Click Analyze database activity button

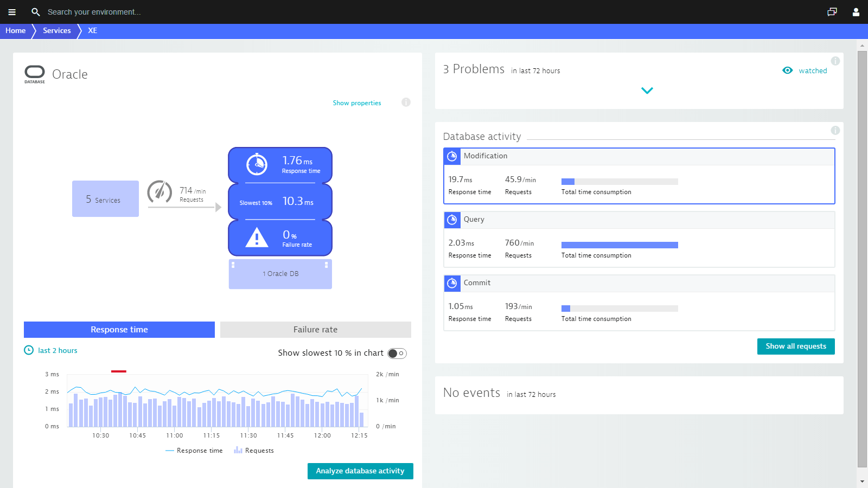tap(360, 471)
